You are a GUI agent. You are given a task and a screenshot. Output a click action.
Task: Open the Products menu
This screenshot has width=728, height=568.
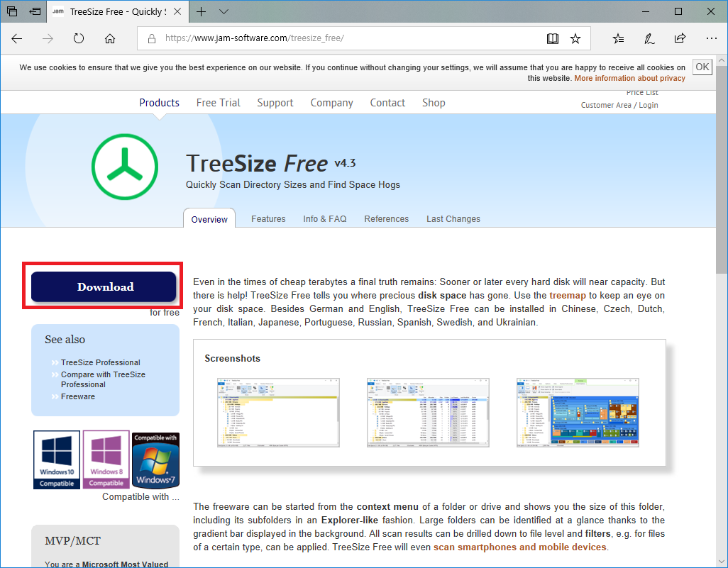159,103
